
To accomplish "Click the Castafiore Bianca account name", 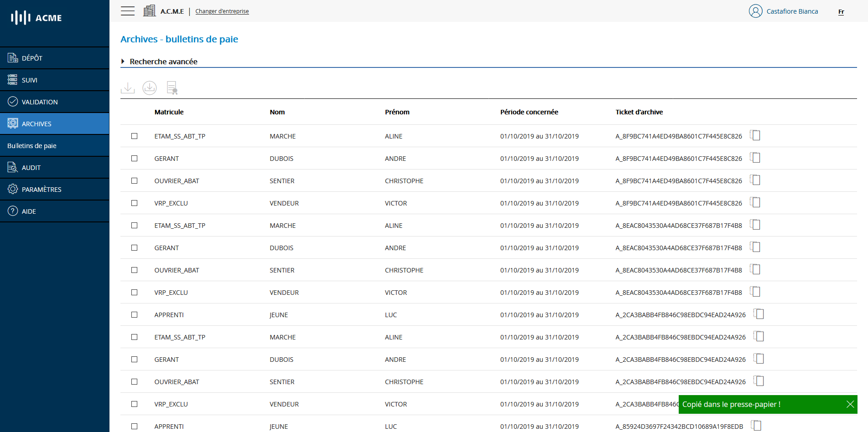I will coord(792,11).
